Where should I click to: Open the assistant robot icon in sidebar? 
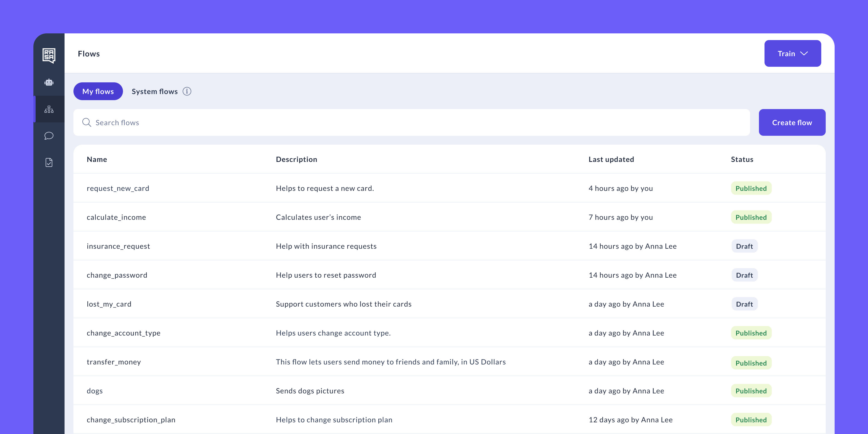[x=49, y=82]
